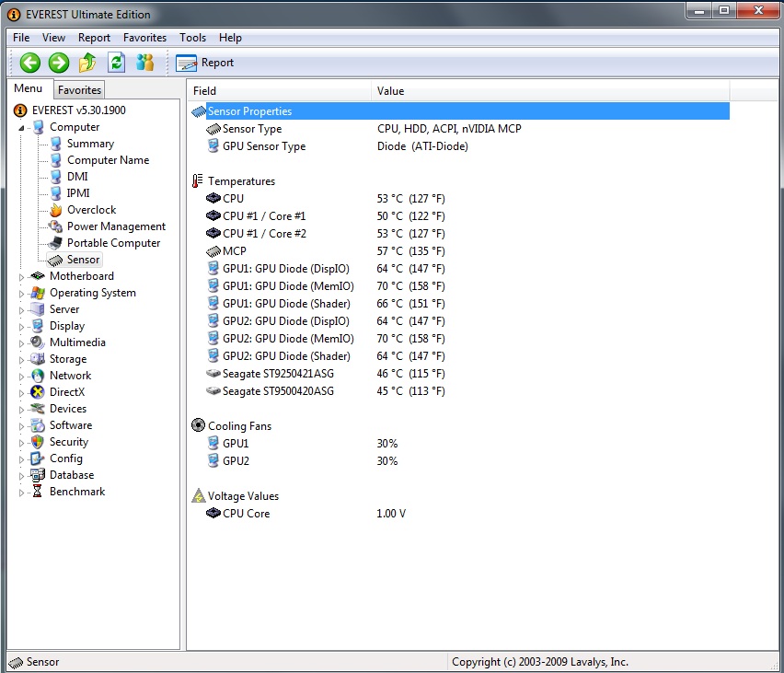The width and height of the screenshot is (784, 673).
Task: Click the Database icon in tree
Action: pyautogui.click(x=38, y=475)
